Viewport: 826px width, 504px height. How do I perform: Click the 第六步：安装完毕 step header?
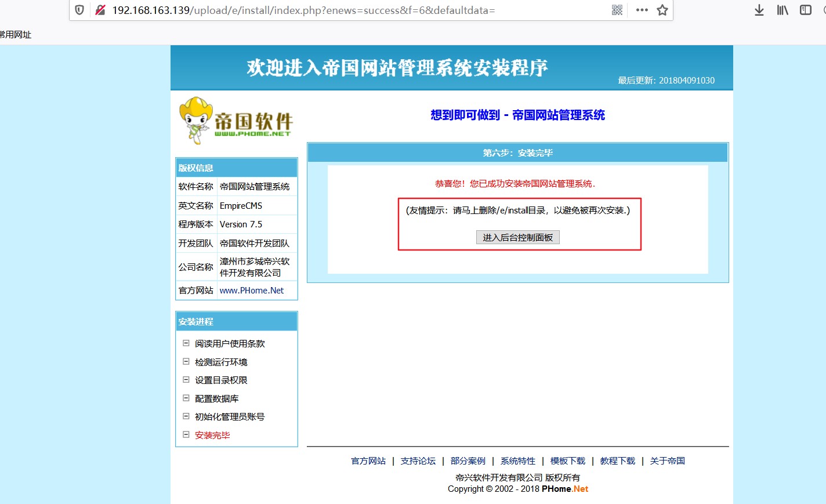click(x=517, y=153)
